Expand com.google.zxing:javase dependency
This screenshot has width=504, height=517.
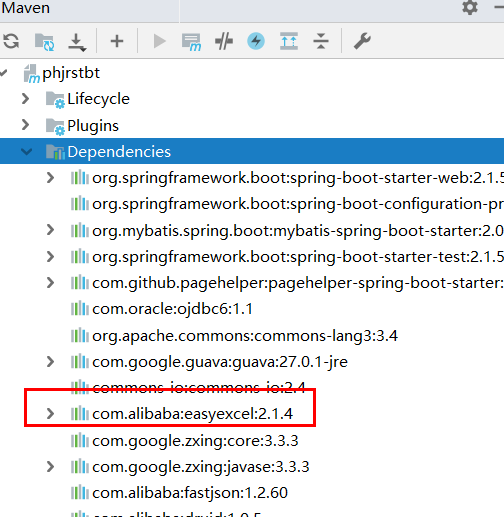click(x=50, y=467)
